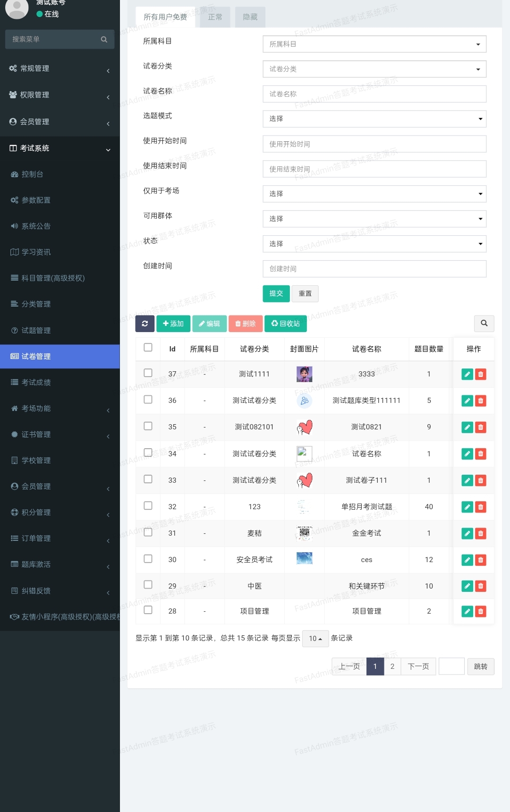Open the 选题模式 select dropdown
This screenshot has height=812, width=510.
click(374, 119)
